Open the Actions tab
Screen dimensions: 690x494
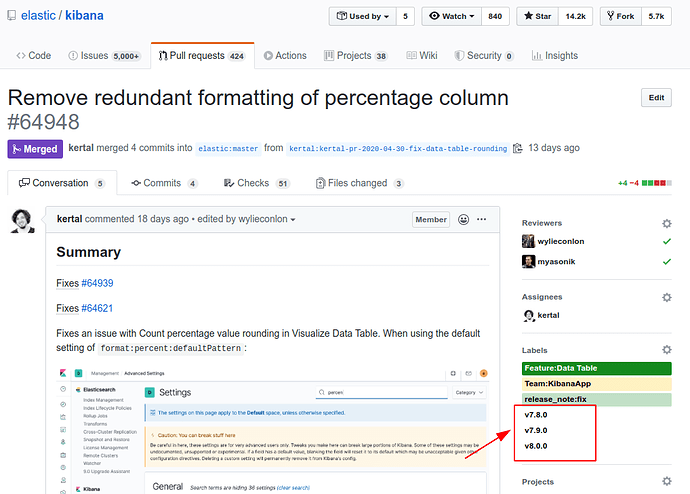(x=285, y=56)
